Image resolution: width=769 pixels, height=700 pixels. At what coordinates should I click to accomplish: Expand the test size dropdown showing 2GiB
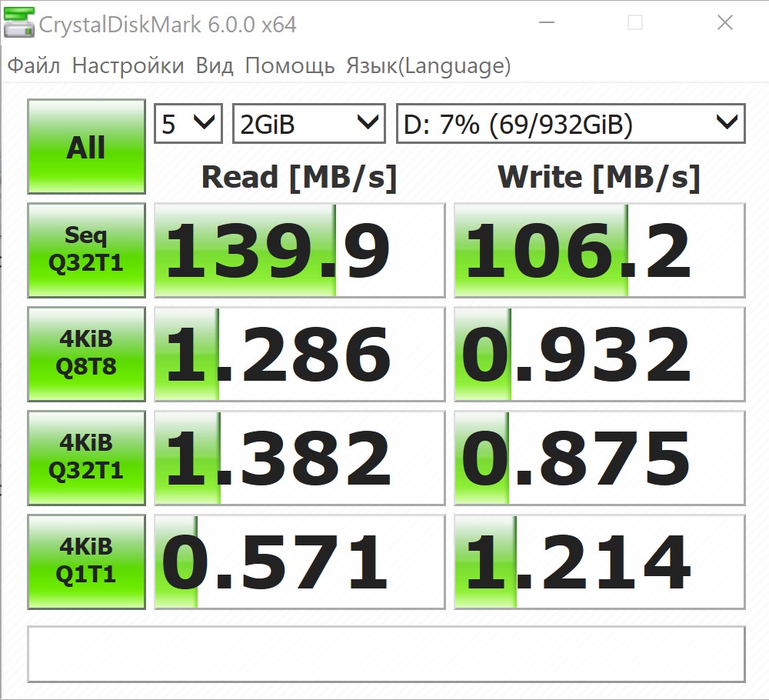coord(309,124)
